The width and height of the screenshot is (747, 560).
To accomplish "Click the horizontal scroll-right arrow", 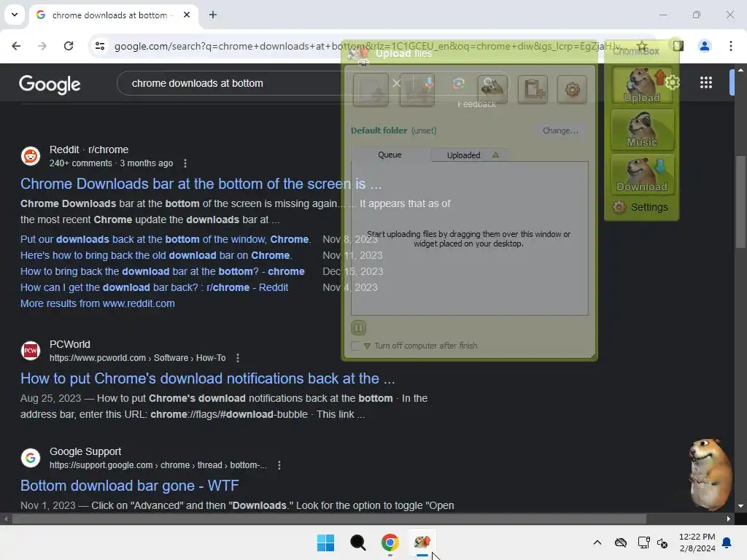I will point(729,519).
